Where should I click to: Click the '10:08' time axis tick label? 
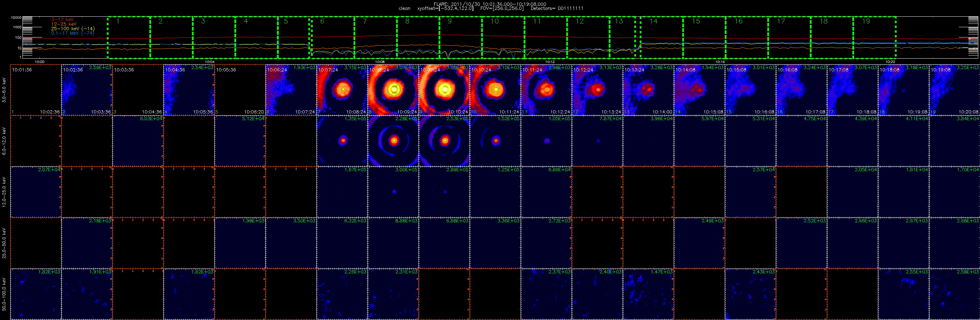[380, 62]
